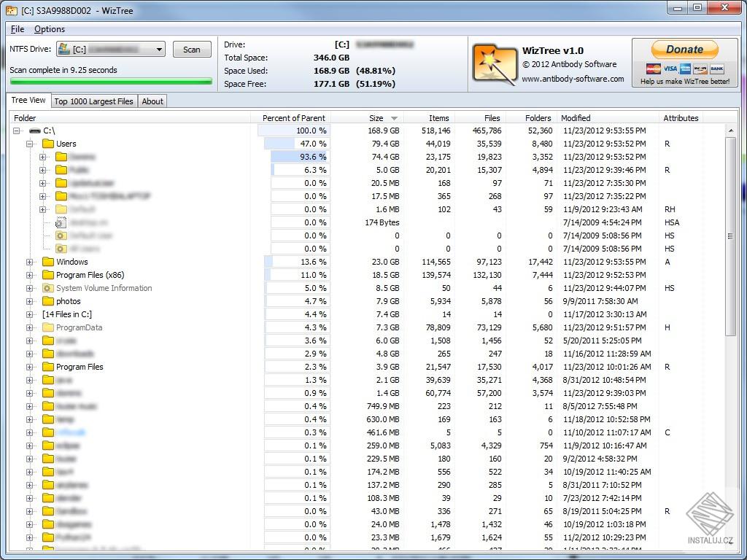Click the folder icon on the 74.4 GB row
Image resolution: width=747 pixels, height=560 pixels.
coord(61,157)
